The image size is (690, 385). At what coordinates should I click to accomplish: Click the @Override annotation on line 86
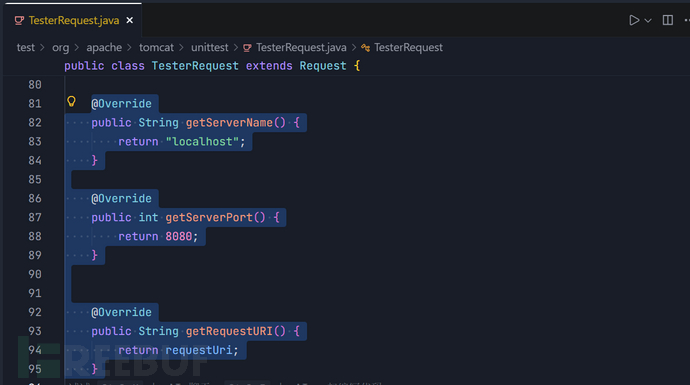click(121, 198)
